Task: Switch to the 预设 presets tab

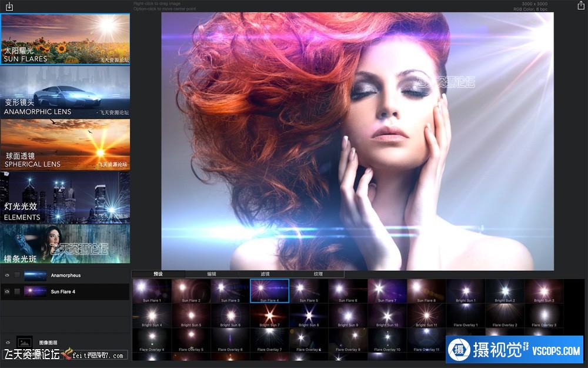Action: [158, 274]
